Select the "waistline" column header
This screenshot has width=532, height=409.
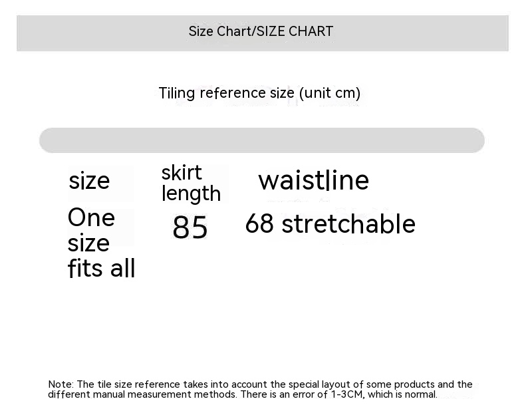(313, 180)
